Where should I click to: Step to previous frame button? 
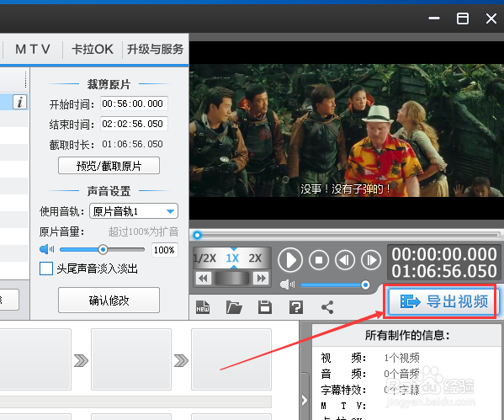pos(345,260)
